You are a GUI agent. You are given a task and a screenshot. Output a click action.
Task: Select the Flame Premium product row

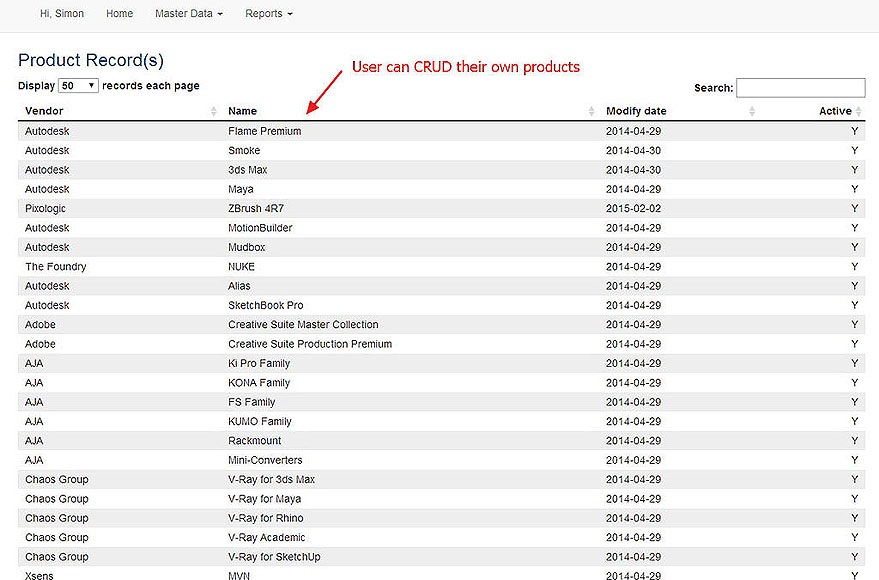(442, 131)
